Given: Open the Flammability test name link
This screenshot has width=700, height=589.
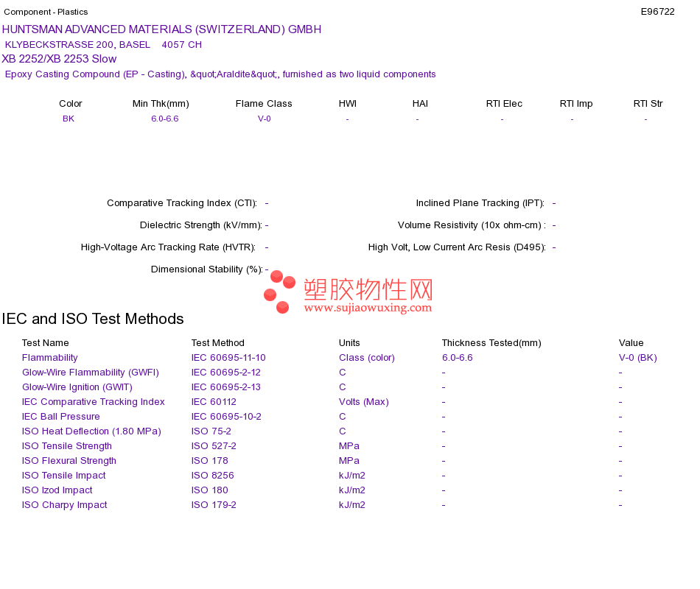Looking at the screenshot, I should point(49,357).
